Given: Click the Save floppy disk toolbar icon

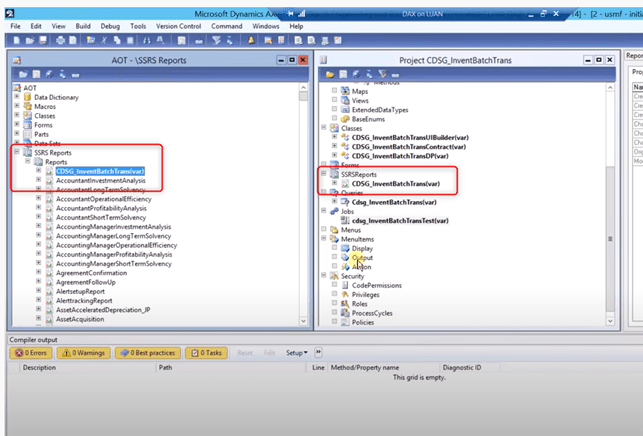Looking at the screenshot, I should point(43,40).
